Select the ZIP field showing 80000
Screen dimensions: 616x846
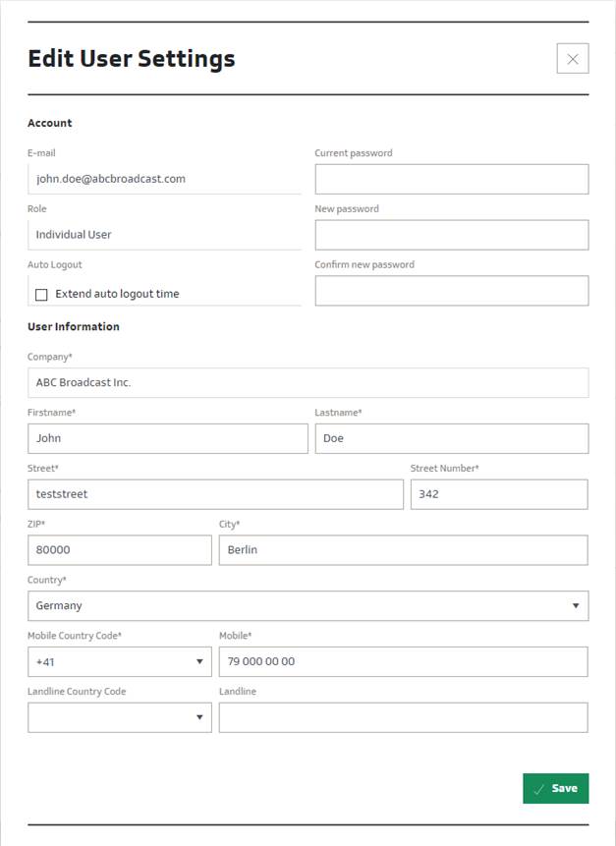click(x=120, y=550)
